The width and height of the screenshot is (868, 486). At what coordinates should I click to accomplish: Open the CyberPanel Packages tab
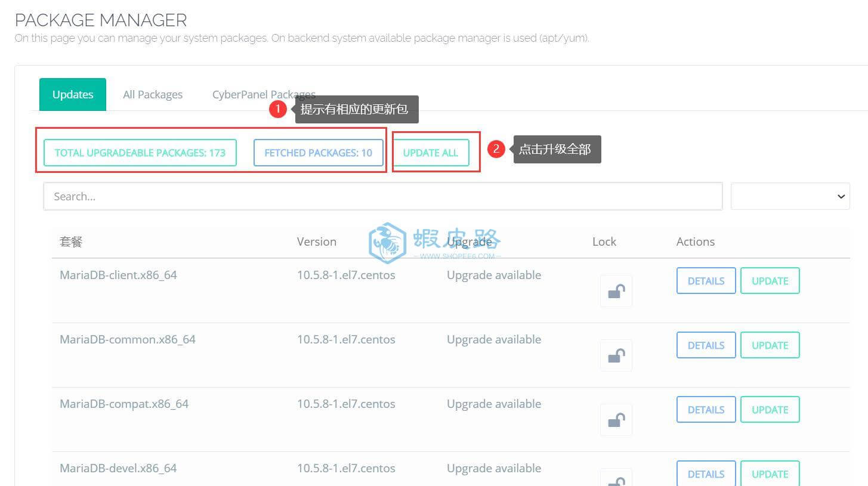[264, 94]
